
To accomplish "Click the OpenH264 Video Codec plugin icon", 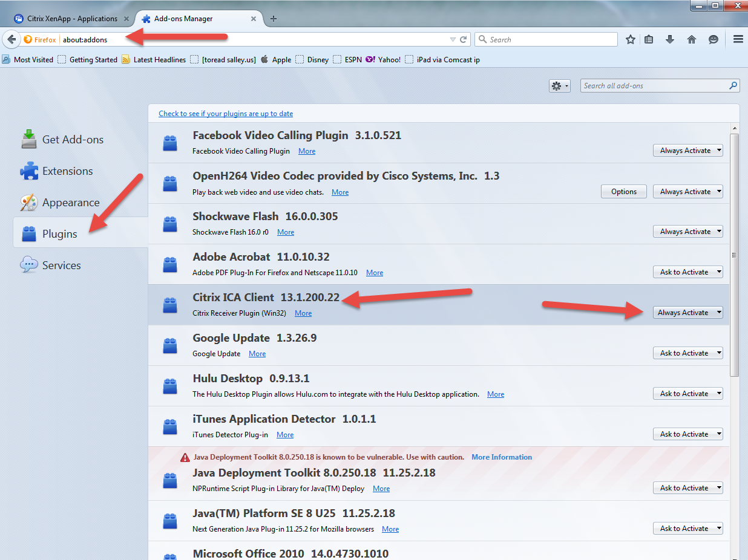I will 170,184.
